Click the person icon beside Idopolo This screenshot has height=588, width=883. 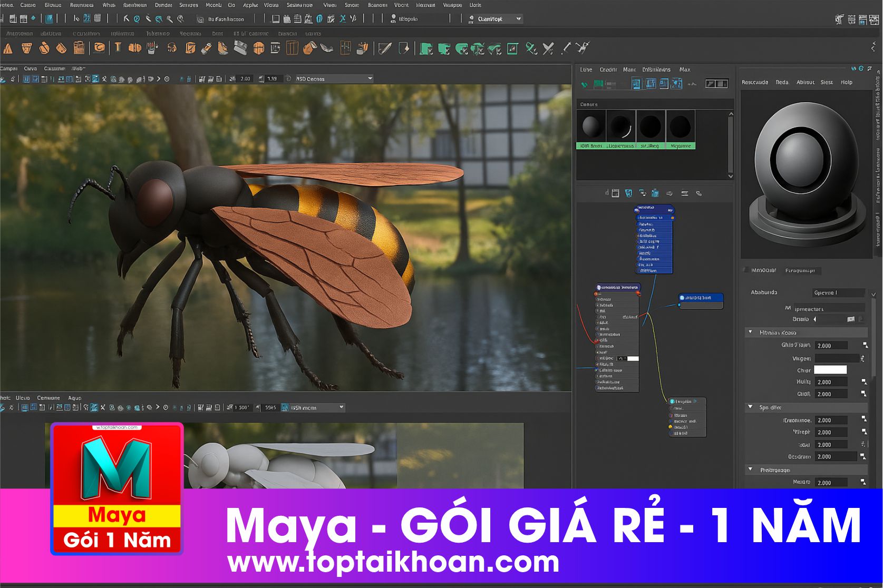pos(393,18)
